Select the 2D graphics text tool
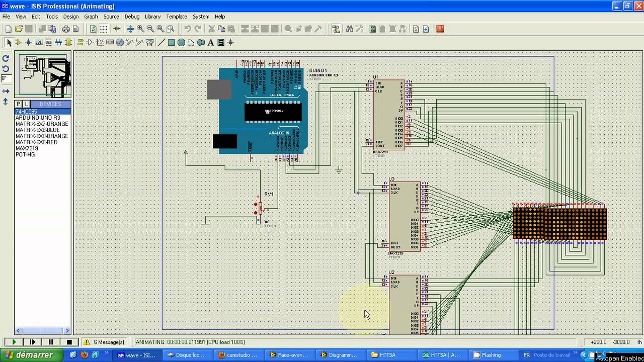Viewport: 644px width, 362px height. click(x=211, y=43)
